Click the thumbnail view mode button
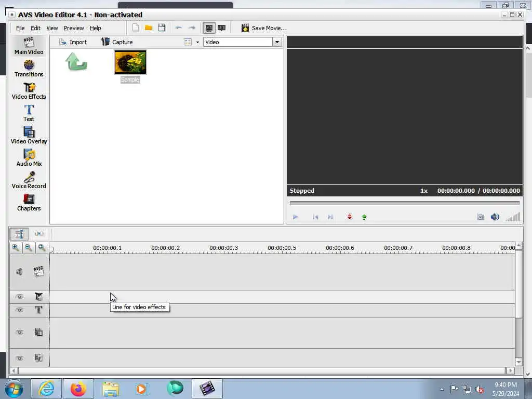The height and width of the screenshot is (399, 532). (x=188, y=42)
